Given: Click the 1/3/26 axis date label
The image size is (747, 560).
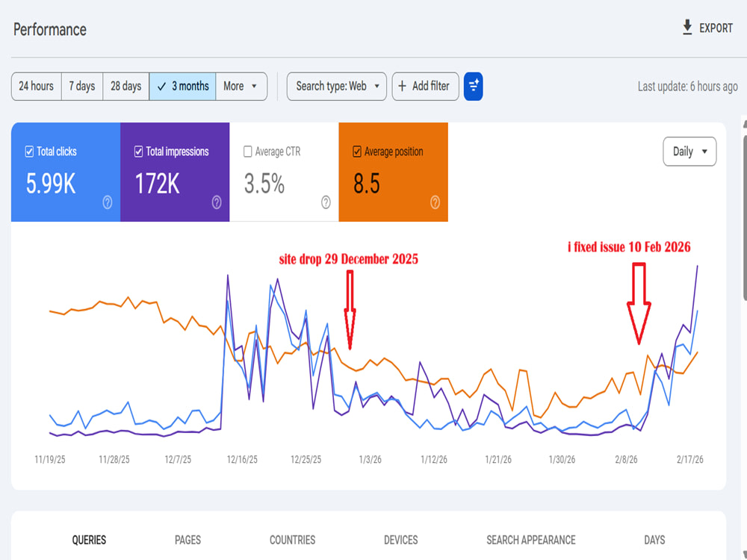Looking at the screenshot, I should (371, 459).
